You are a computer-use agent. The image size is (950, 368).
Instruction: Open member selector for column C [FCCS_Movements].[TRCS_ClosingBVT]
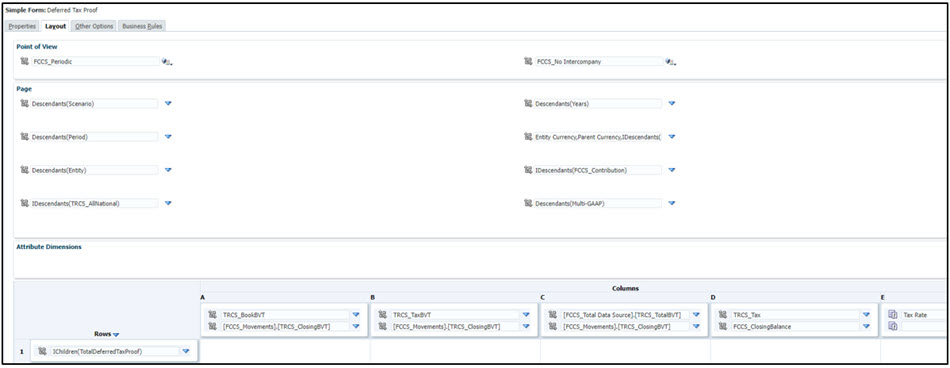[553, 326]
